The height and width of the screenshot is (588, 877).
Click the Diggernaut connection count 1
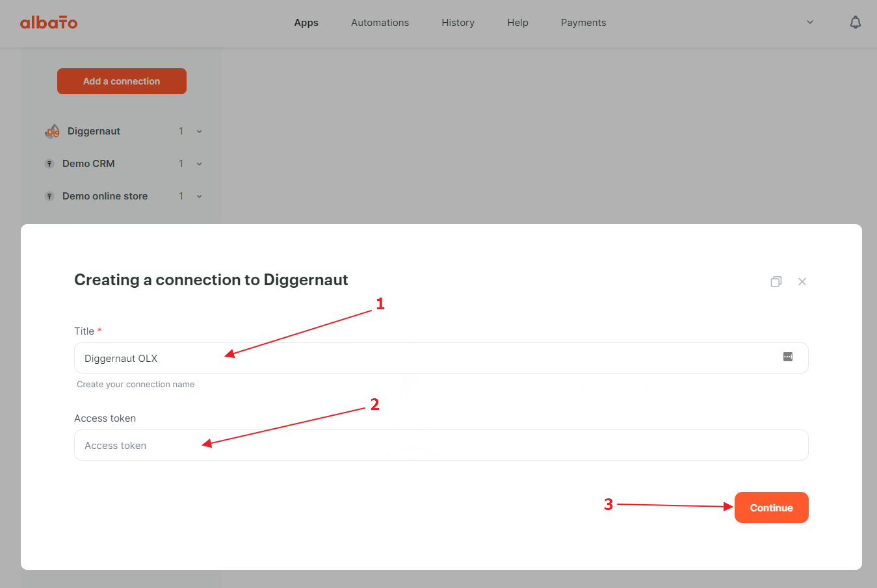point(181,131)
